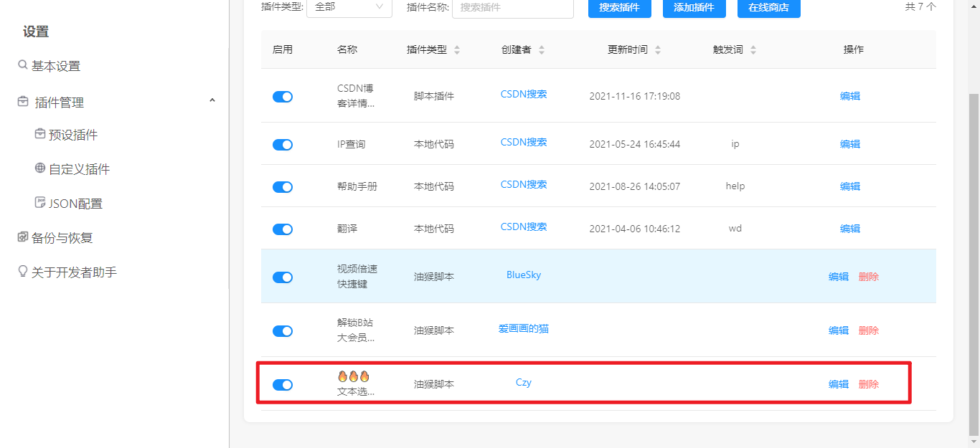Open 插件管理 menu item
The width and height of the screenshot is (980, 448).
(x=60, y=103)
